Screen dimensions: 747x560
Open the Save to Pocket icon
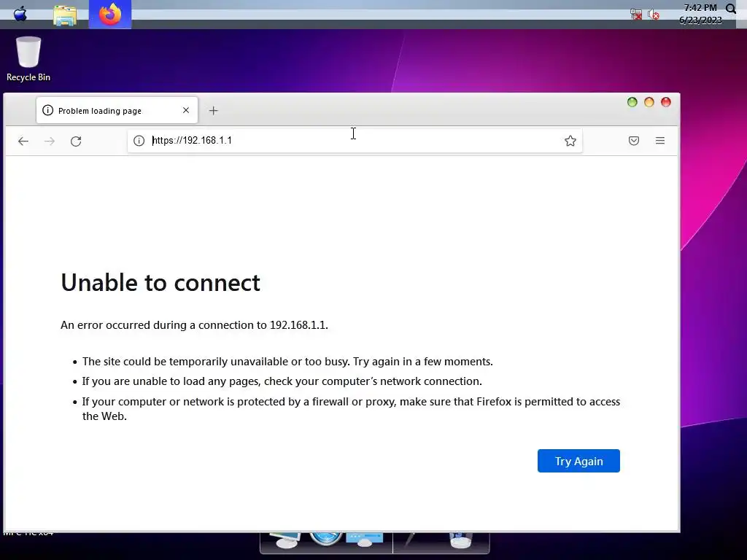pos(634,141)
